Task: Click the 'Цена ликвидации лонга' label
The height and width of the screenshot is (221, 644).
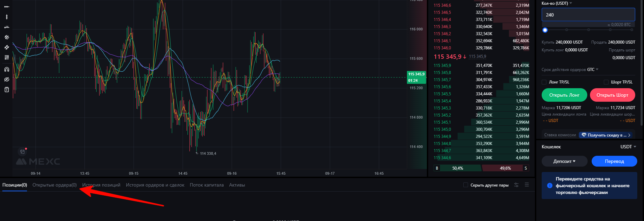Action: (564, 114)
